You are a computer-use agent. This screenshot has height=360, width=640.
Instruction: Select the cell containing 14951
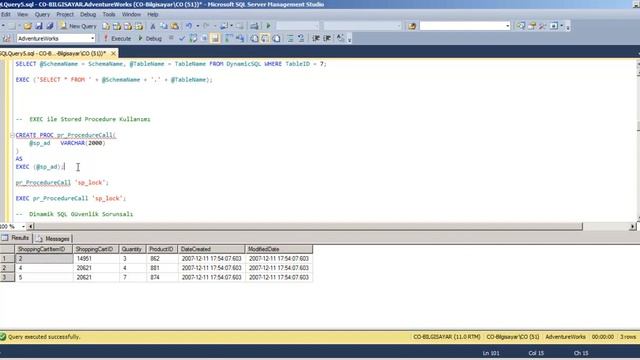(x=96, y=259)
